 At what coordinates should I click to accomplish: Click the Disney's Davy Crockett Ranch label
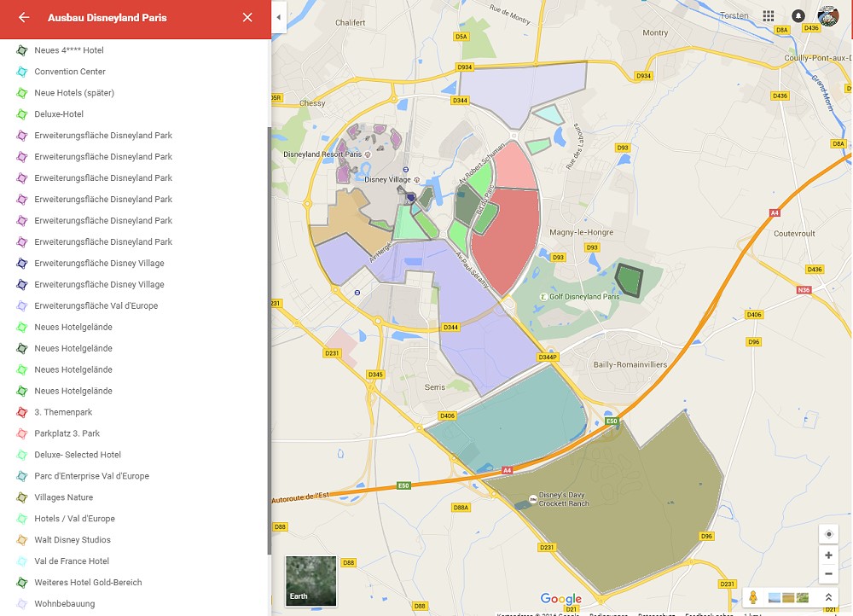564,499
